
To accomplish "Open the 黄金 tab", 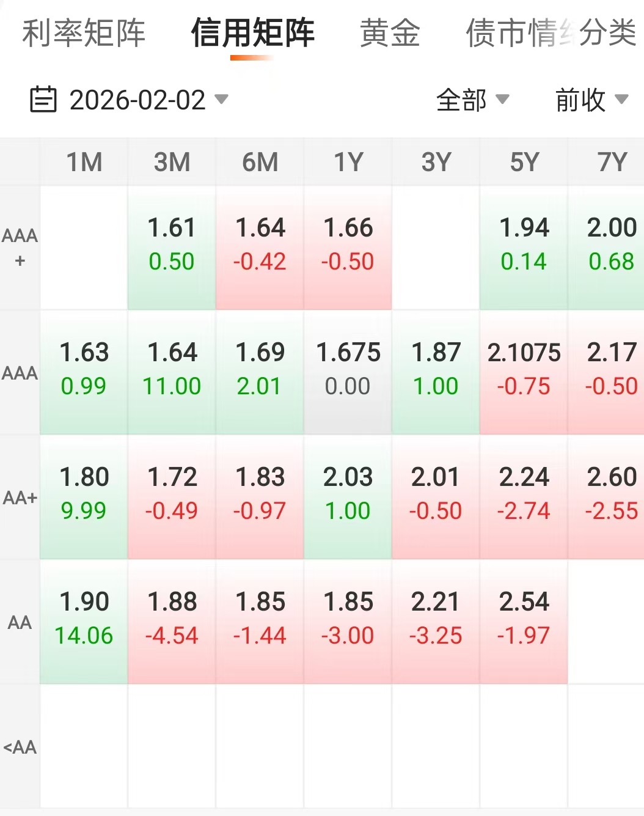I will [390, 33].
